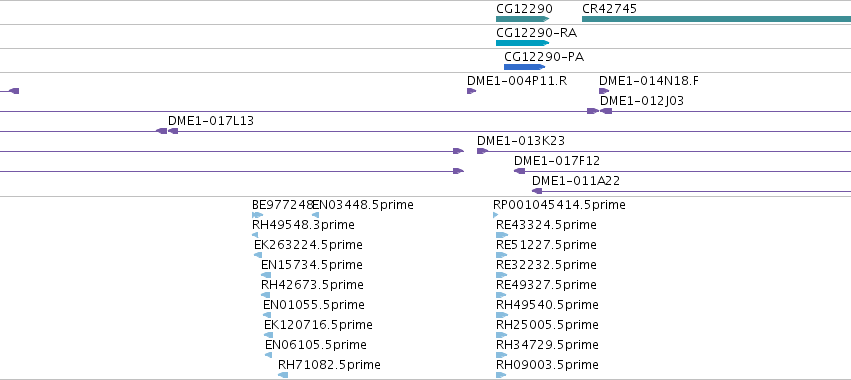Select the DME1-017L13 paired arrow glyph
Viewport: 851px width, 380px height.
pos(167,131)
